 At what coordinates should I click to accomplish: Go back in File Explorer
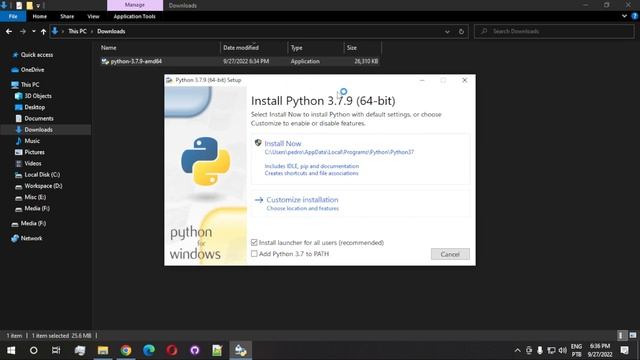(x=9, y=31)
